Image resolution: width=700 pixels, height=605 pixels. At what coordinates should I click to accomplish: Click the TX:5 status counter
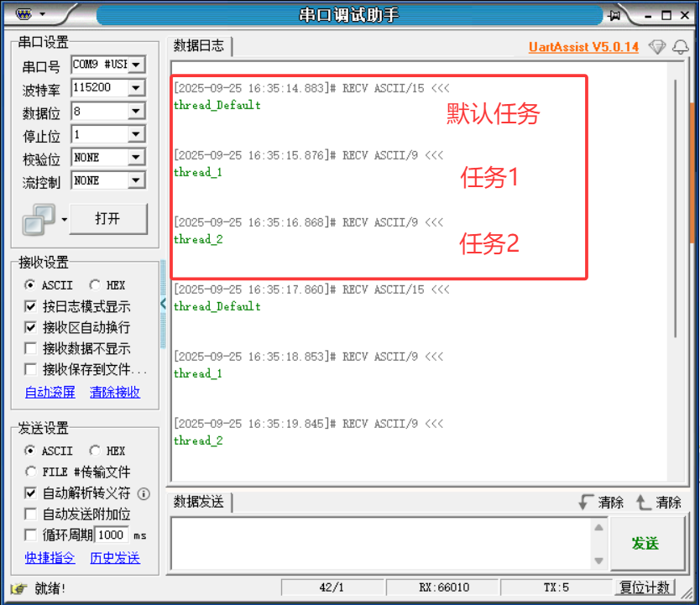[x=556, y=587]
